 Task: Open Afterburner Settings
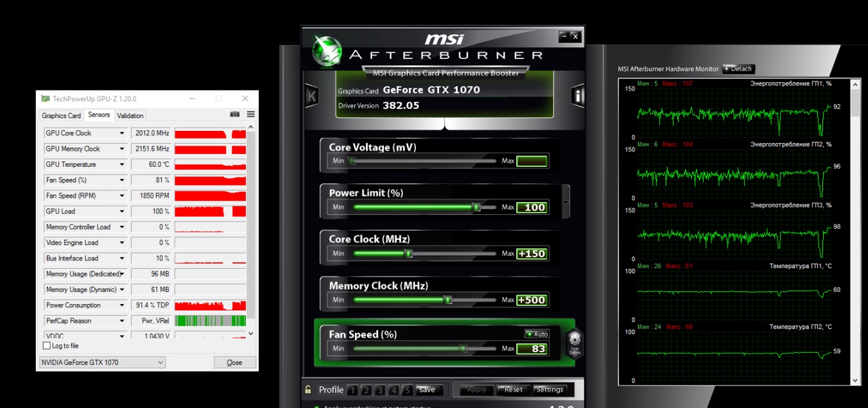tap(550, 390)
